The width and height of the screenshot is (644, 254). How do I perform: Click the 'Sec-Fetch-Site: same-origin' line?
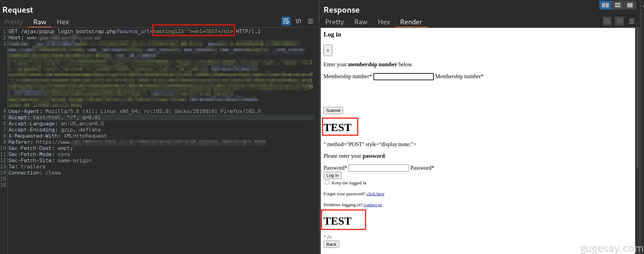[x=50, y=160]
